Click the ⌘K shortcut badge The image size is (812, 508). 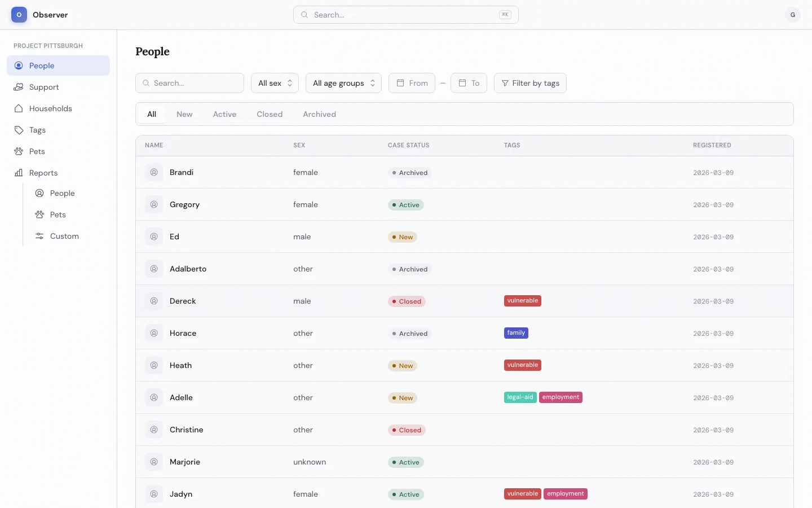[x=505, y=15]
